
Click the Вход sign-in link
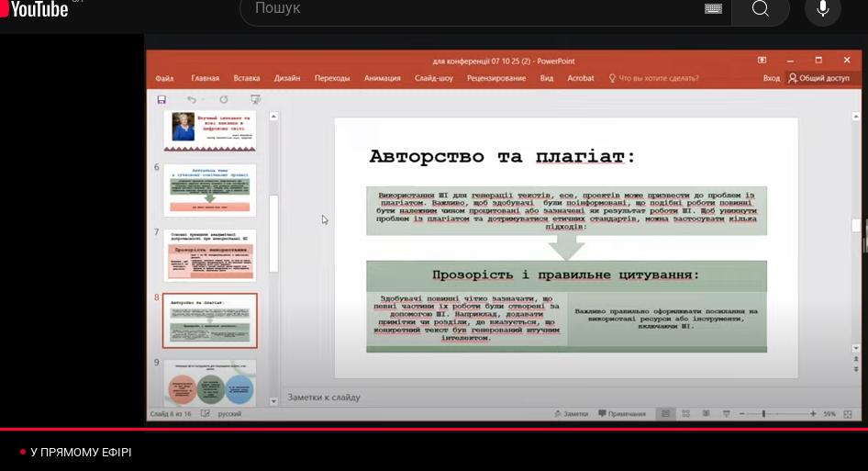point(771,78)
